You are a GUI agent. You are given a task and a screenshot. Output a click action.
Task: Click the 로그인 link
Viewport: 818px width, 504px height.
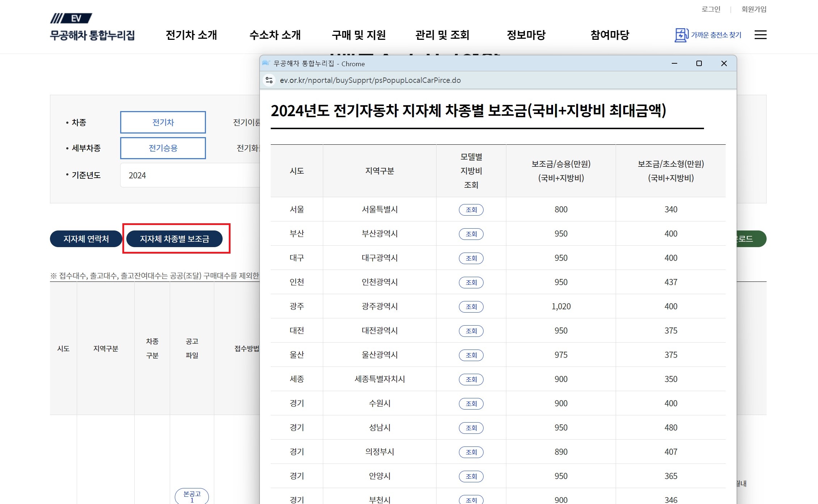click(711, 9)
